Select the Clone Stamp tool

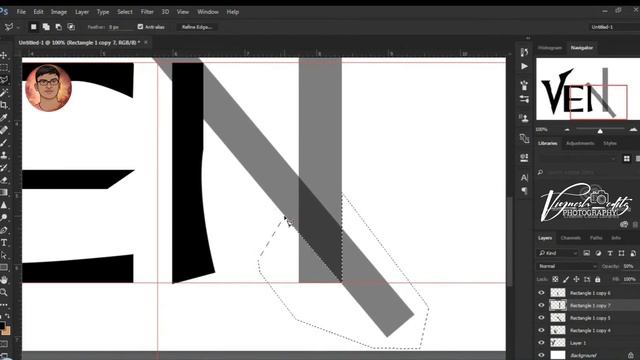point(4,155)
